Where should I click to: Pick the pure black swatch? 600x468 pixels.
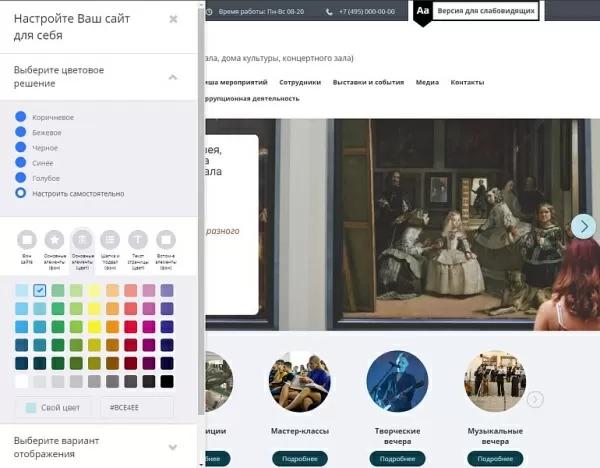(x=167, y=382)
